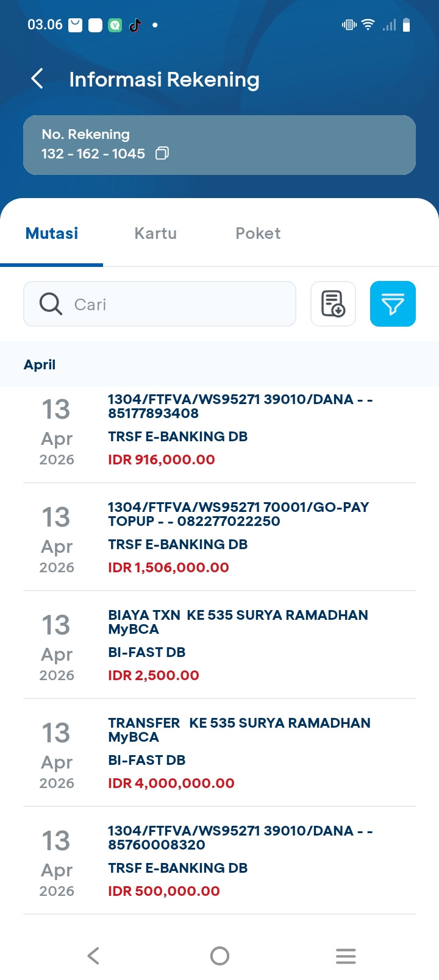Focus the Cari search field
The width and height of the screenshot is (439, 980).
pos(177,304)
